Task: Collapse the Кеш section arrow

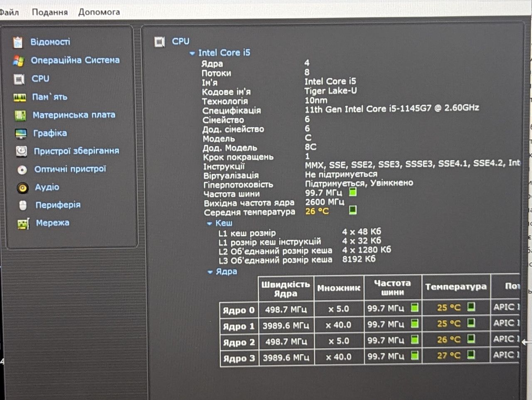Action: [x=209, y=223]
